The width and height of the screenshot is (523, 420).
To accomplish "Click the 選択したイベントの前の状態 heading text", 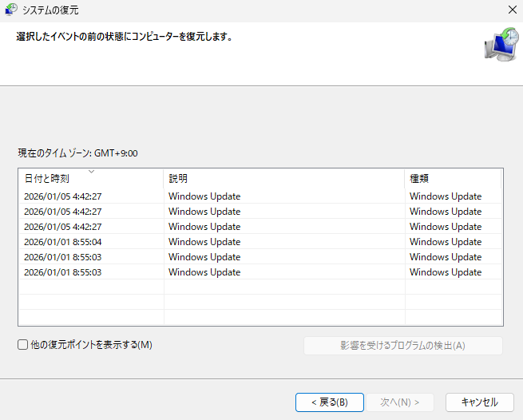I will coord(125,37).
